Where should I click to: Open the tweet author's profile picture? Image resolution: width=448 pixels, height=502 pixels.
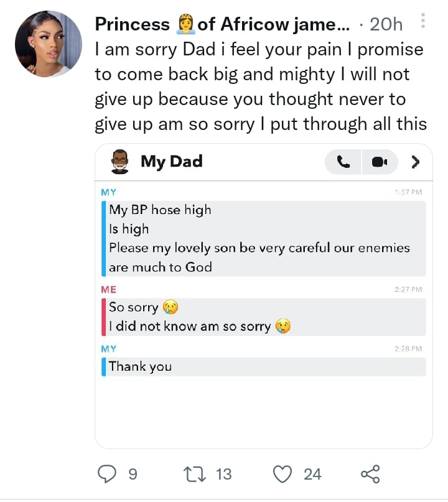coord(49,44)
